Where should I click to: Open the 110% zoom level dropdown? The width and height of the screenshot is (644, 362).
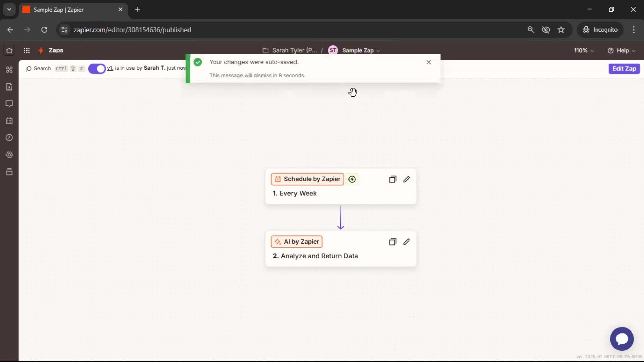pos(584,50)
